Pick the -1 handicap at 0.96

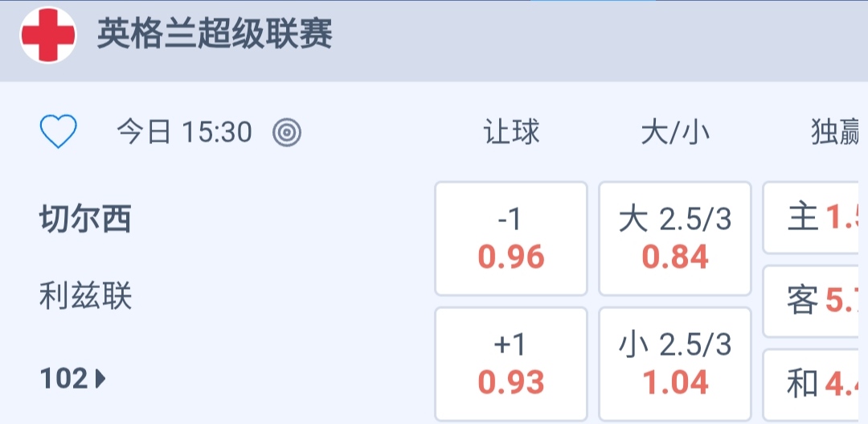(511, 239)
